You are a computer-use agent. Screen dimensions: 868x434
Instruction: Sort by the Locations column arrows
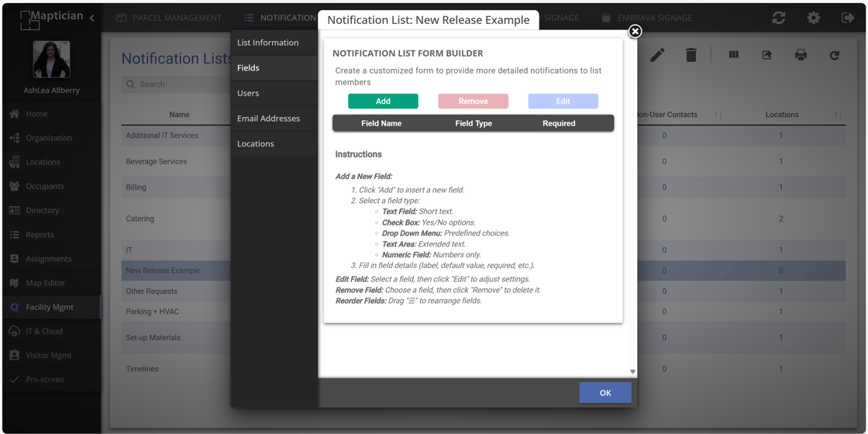click(x=838, y=115)
